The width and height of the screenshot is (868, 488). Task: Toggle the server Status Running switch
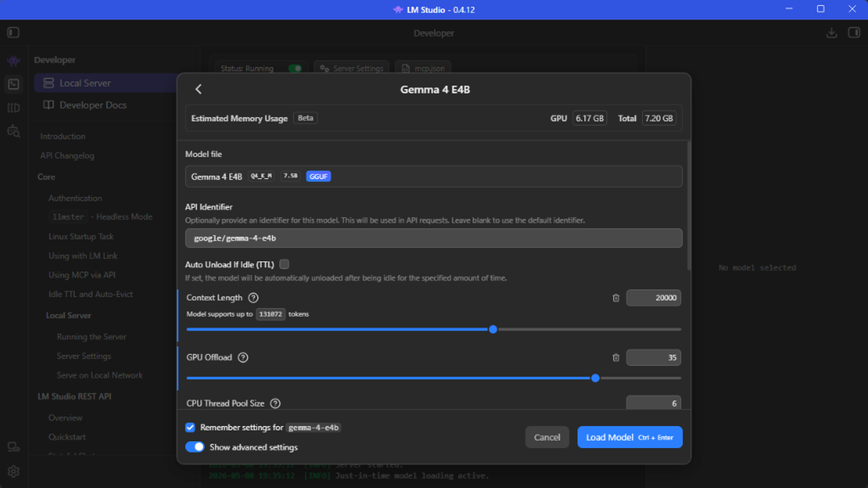click(x=295, y=69)
